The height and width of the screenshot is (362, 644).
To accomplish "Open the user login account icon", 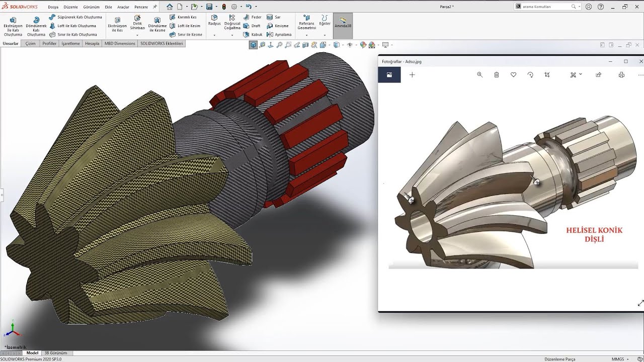I will (588, 7).
